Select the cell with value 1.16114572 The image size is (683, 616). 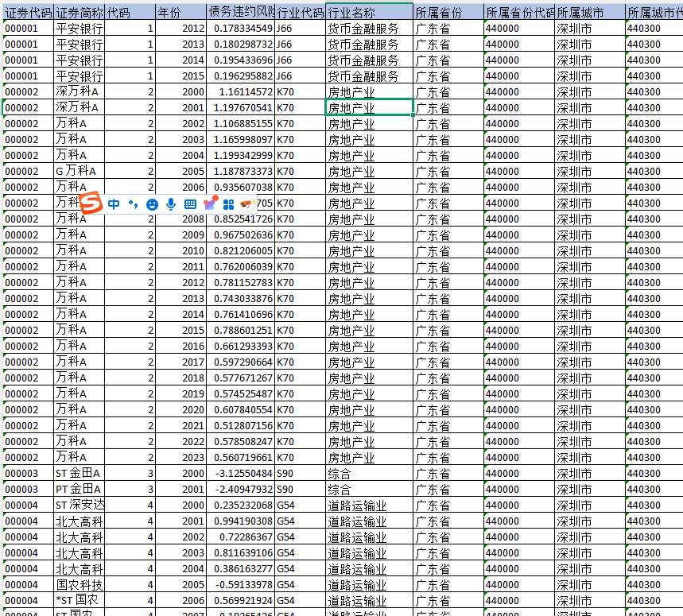tap(239, 92)
